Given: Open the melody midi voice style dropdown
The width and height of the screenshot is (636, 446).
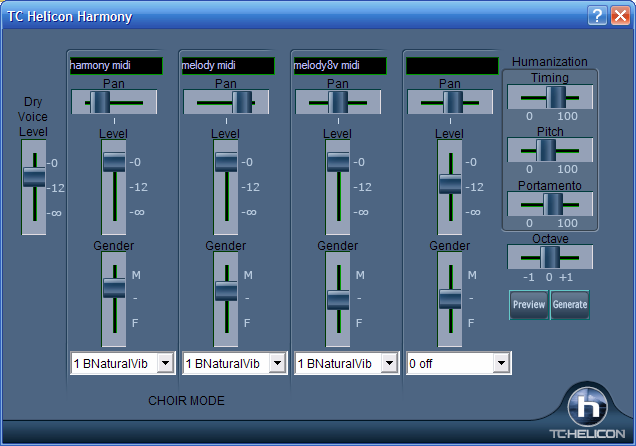Looking at the screenshot, I should 277,363.
